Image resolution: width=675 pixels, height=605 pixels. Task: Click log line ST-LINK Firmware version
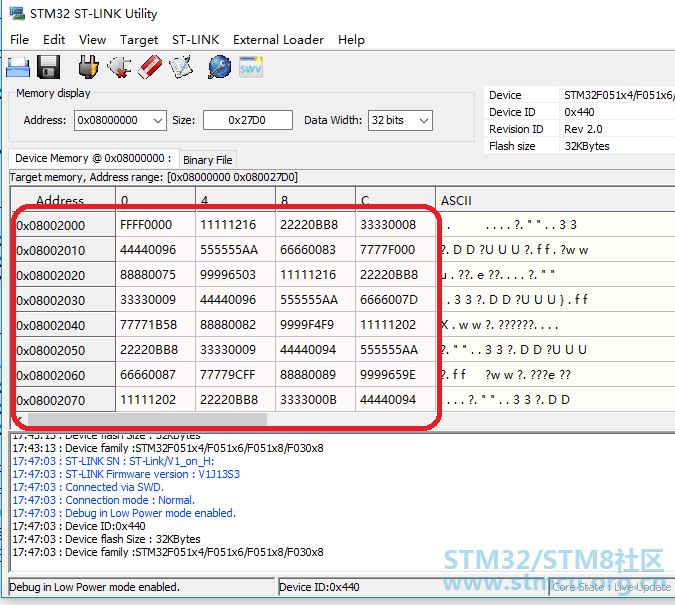pos(126,474)
